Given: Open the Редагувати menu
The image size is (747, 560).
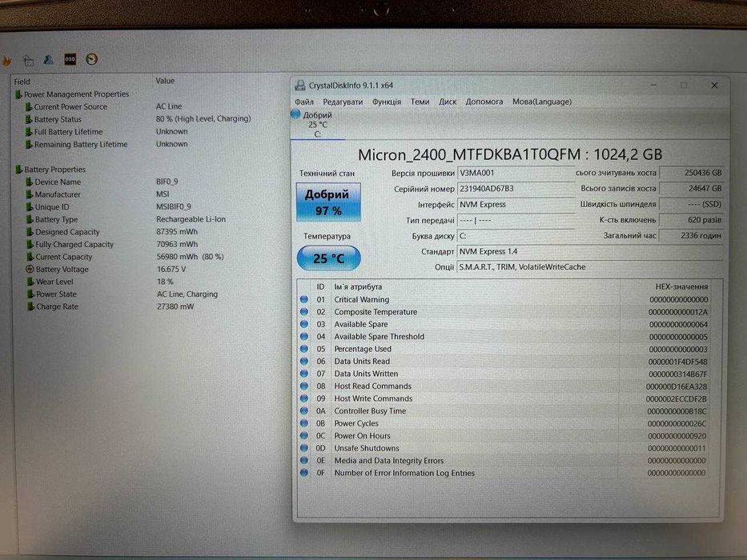Looking at the screenshot, I should point(343,102).
